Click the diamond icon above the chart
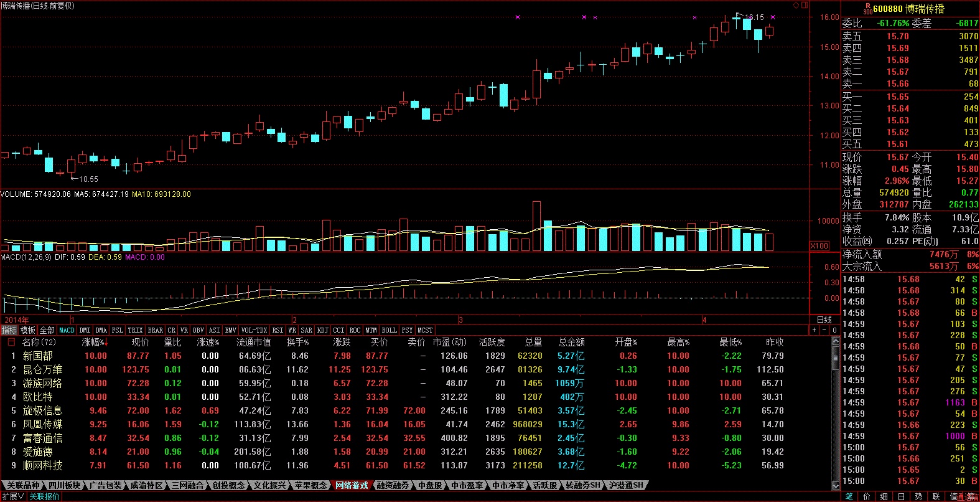 point(796,6)
